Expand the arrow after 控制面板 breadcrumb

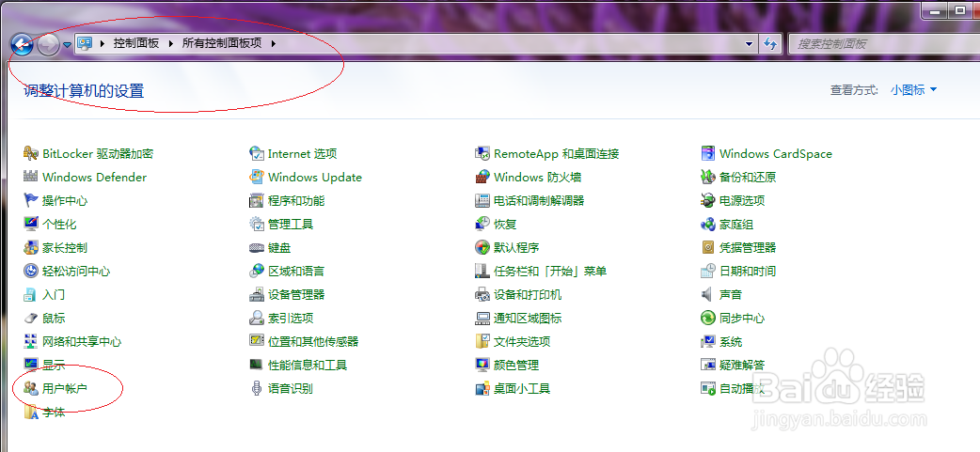(170, 44)
